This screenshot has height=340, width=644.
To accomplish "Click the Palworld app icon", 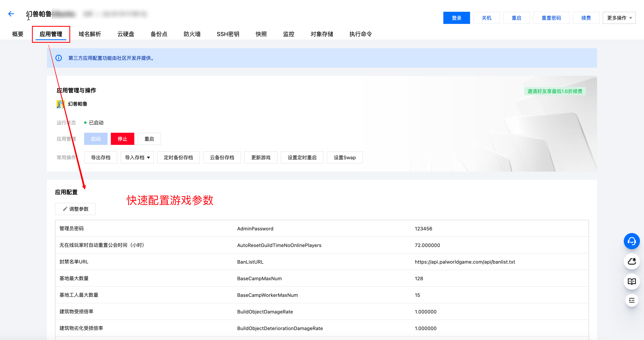I will click(60, 104).
